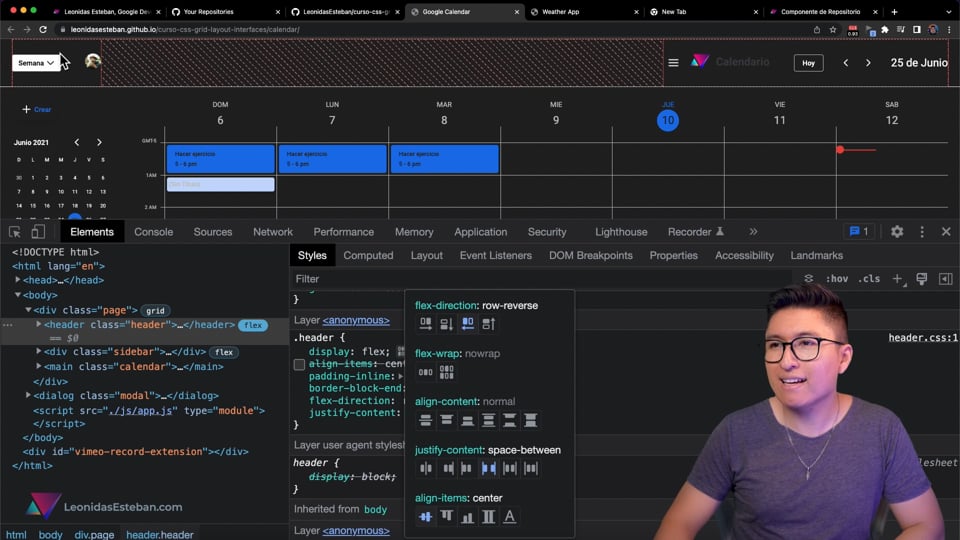Toggle :hov element state panel
This screenshot has height=540, width=960.
(x=837, y=279)
